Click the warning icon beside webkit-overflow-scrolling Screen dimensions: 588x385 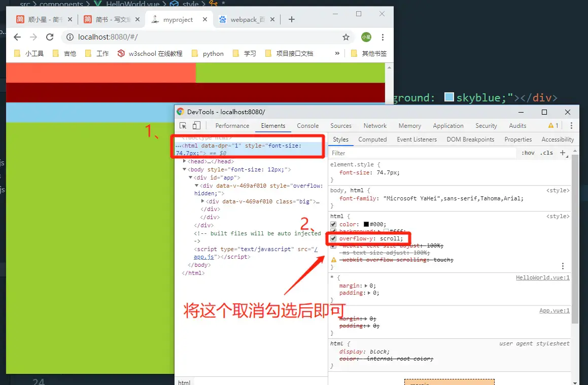333,260
